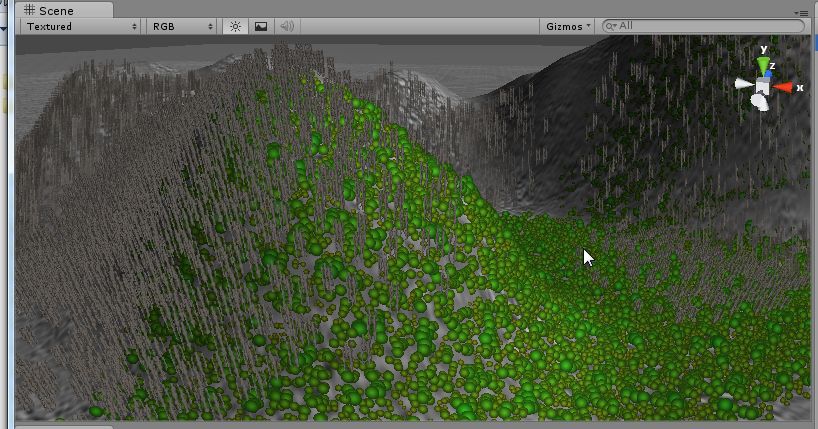The width and height of the screenshot is (818, 429).
Task: Click the red X axis cone on the gizmo
Action: pyautogui.click(x=786, y=87)
